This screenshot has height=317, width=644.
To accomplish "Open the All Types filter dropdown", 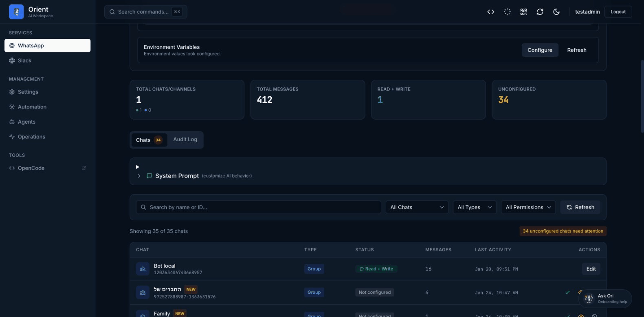I will point(475,207).
